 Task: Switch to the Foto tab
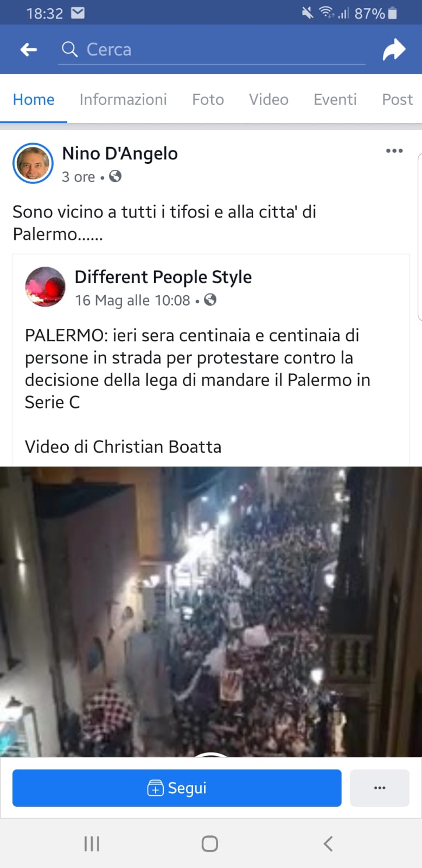point(208,99)
